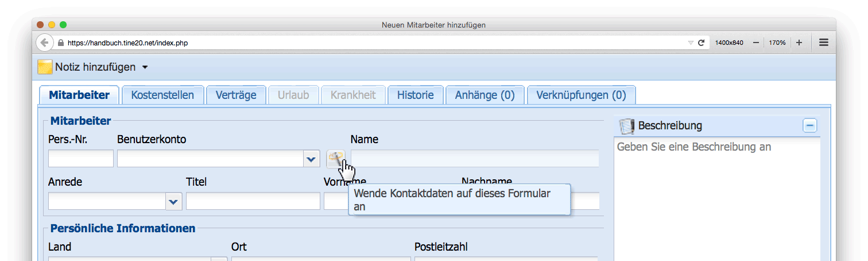Open the address bar history dropdown triangle
The height and width of the screenshot is (261, 868).
click(x=691, y=43)
